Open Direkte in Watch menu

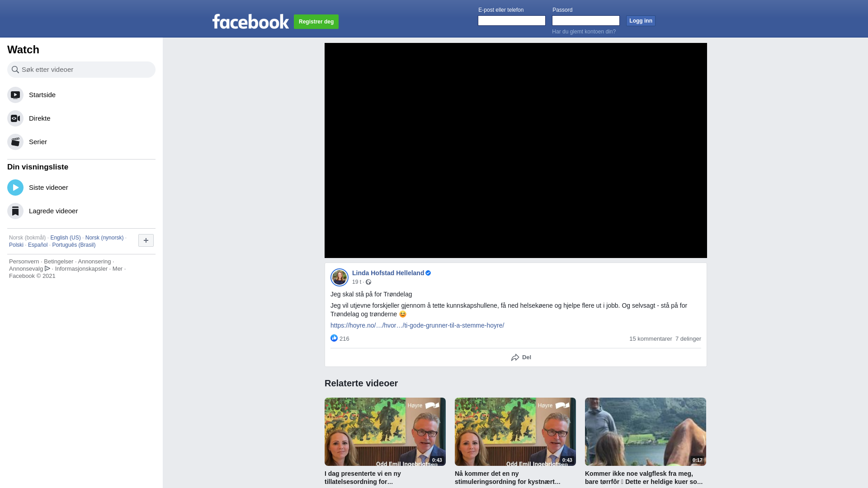coord(81,118)
